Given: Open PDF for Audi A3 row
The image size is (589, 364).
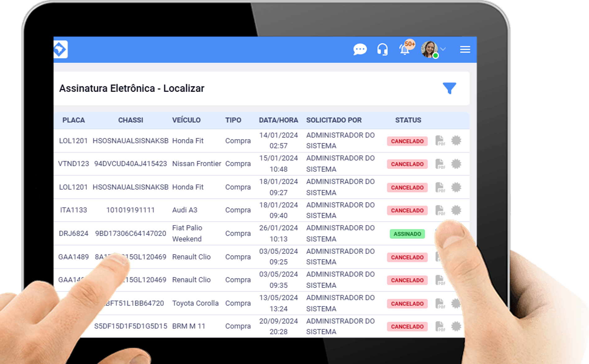Looking at the screenshot, I should [x=440, y=210].
